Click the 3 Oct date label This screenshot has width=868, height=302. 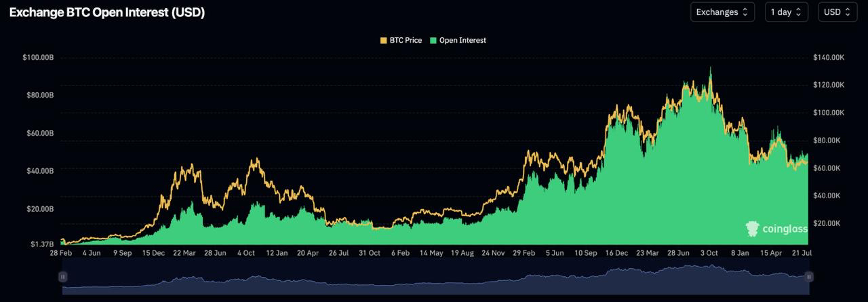pyautogui.click(x=709, y=252)
